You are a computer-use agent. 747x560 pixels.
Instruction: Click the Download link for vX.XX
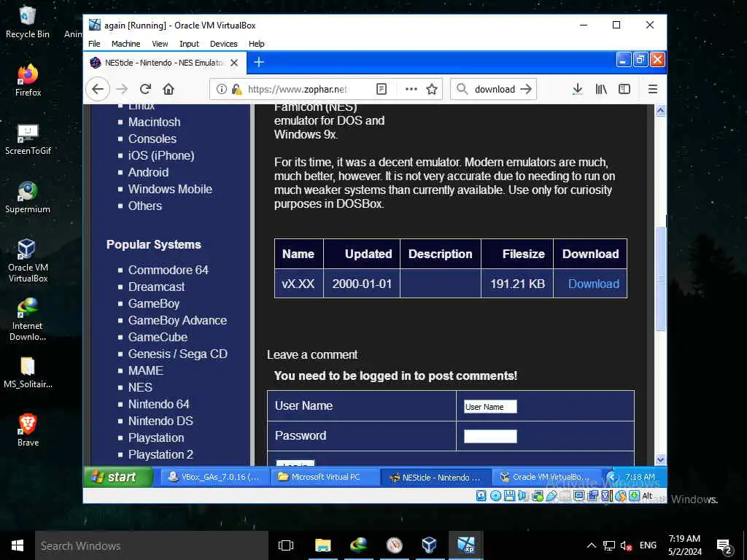pos(594,284)
